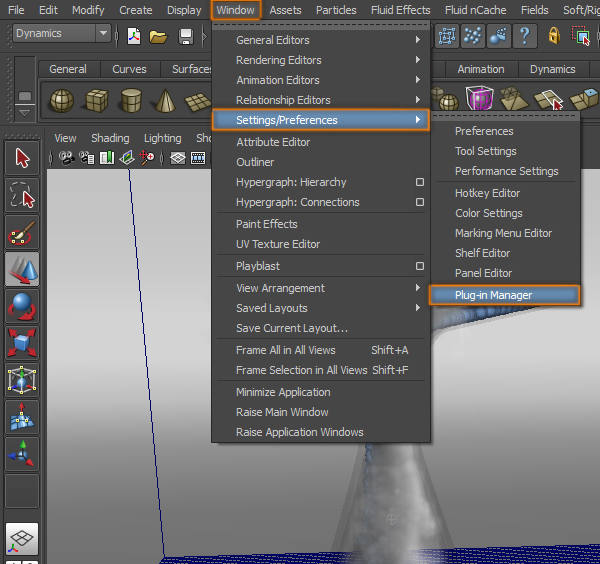Click the Open scene folder icon
Screen dimensions: 600x564
coord(158,37)
